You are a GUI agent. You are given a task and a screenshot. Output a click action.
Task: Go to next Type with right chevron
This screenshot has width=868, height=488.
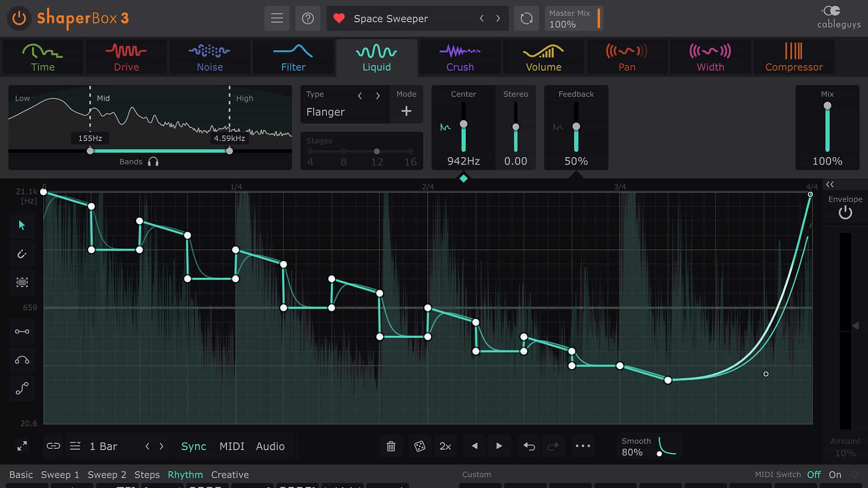[x=378, y=96]
